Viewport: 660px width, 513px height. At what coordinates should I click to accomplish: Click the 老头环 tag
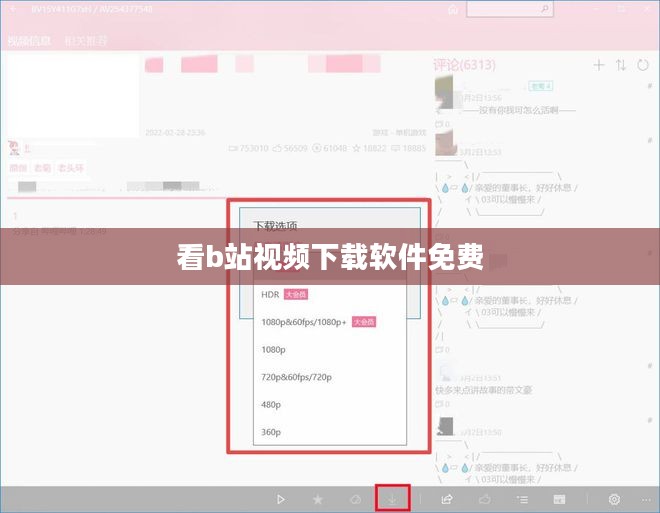70,168
